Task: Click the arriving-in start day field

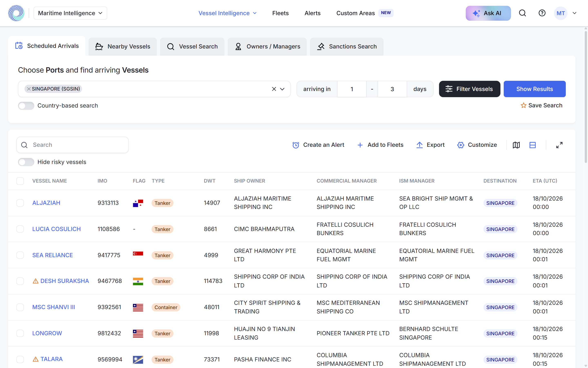Action: click(x=352, y=89)
